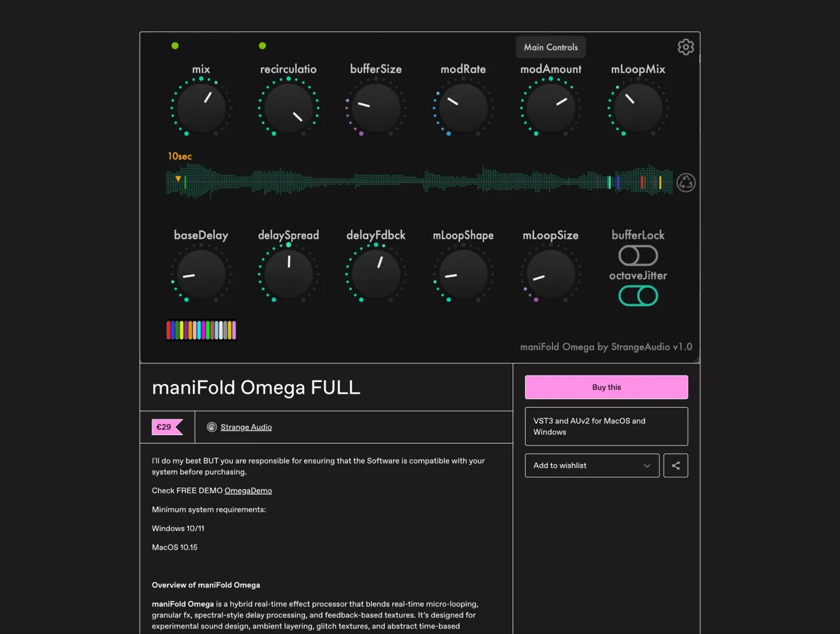Viewport: 840px width, 634px height.
Task: Click the buffer recycle icon beside the waveform
Action: [x=685, y=182]
